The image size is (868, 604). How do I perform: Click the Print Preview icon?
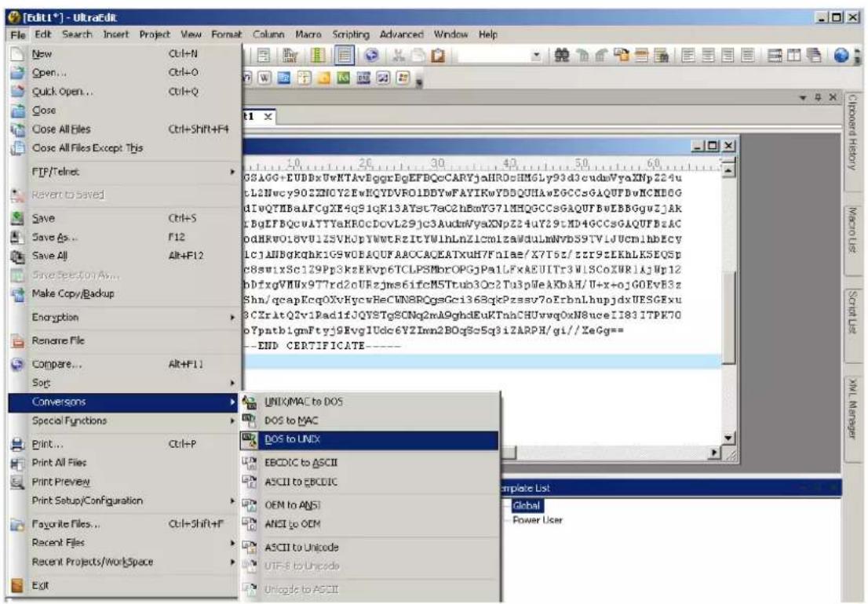(18, 482)
